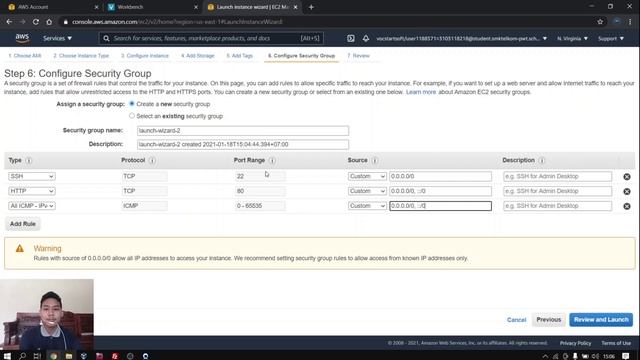
Task: Select an existing security group radio
Action: tap(132, 116)
